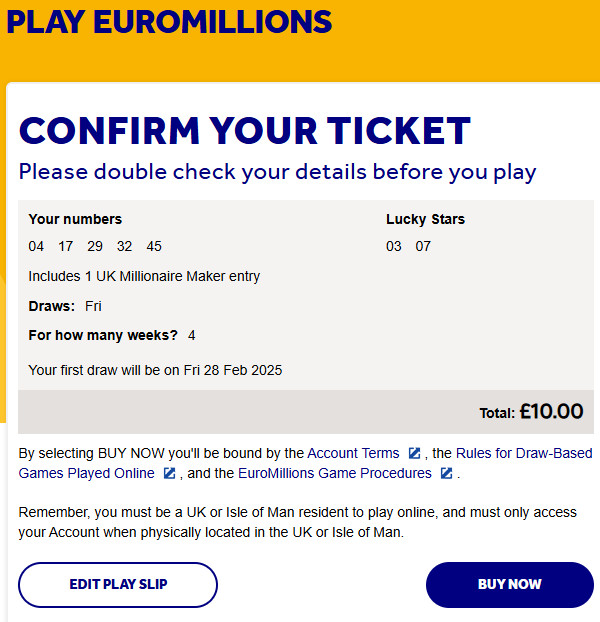This screenshot has width=600, height=622.
Task: Click Lucky Star number 07
Action: [423, 246]
